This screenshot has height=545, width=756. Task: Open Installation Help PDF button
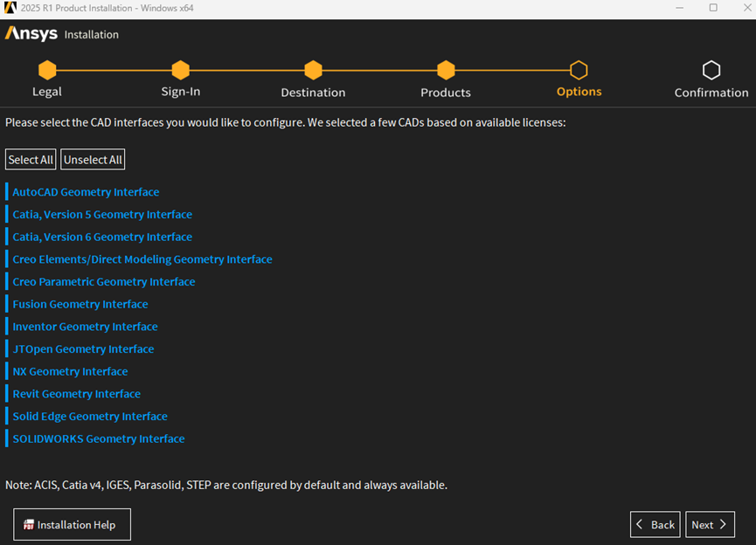point(72,524)
